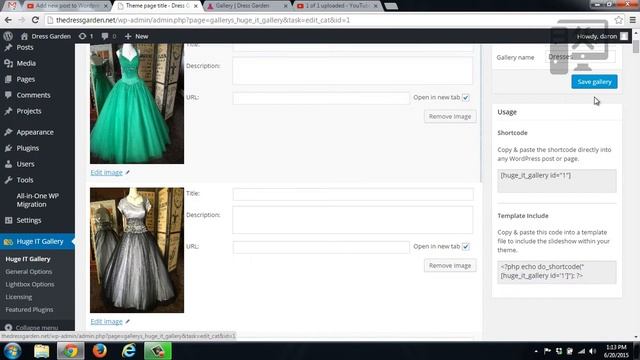Open the New content menu

(136, 36)
